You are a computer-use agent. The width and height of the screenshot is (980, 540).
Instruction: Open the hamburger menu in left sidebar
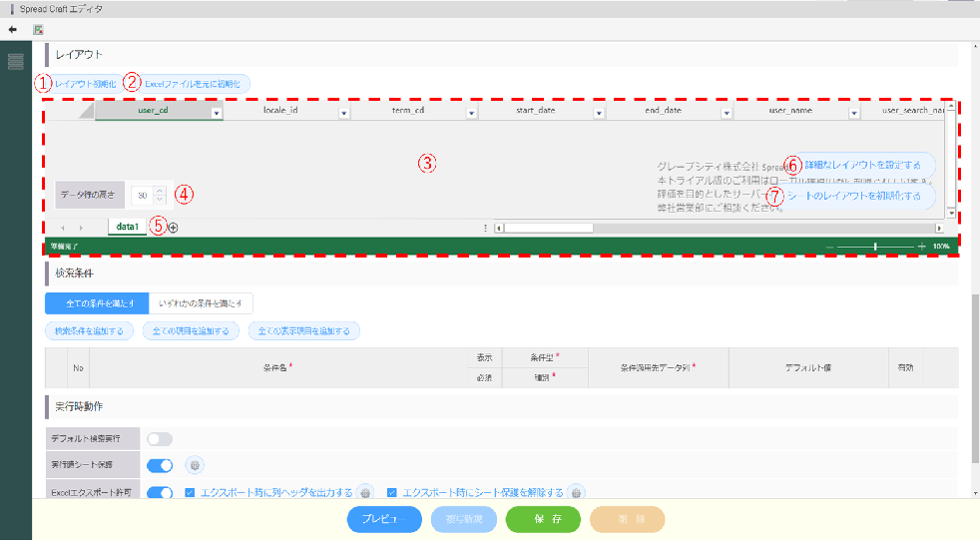[15, 62]
